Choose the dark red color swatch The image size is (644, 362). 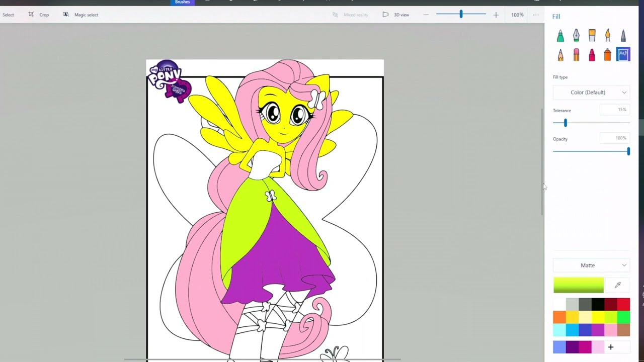click(611, 304)
